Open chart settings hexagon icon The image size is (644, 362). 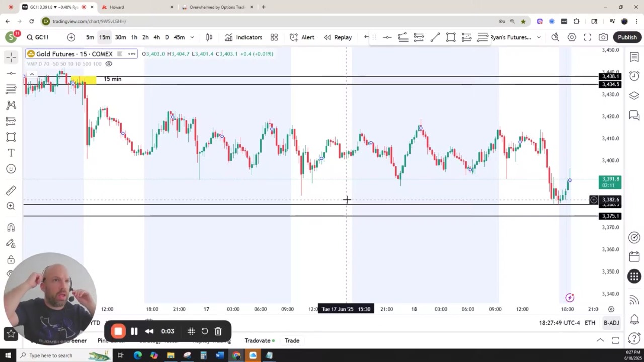(572, 37)
